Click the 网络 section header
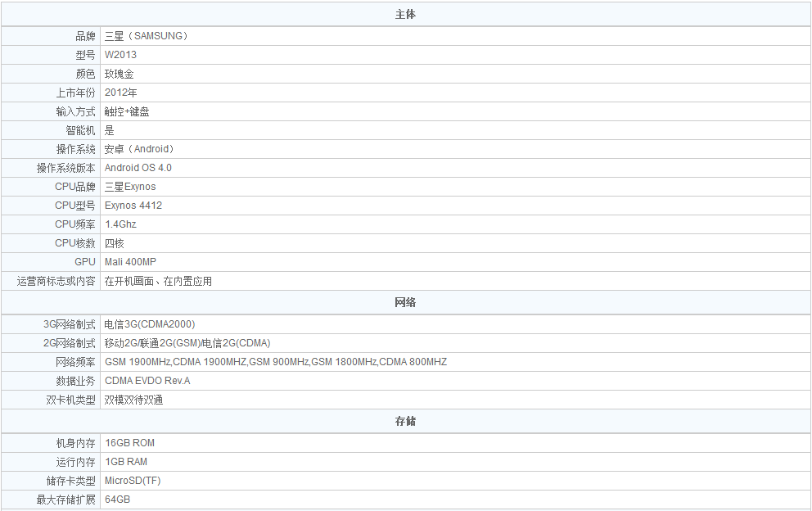The width and height of the screenshot is (812, 511). pyautogui.click(x=405, y=302)
